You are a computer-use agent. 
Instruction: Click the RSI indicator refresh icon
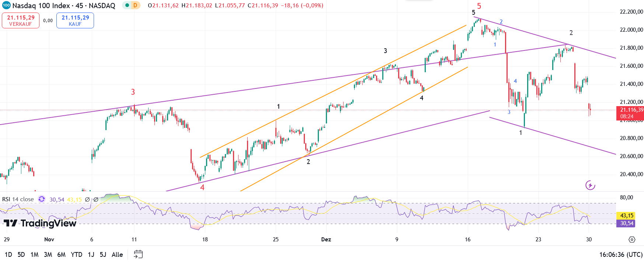click(42, 199)
